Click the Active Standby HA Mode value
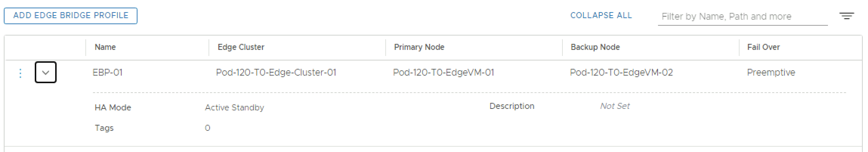868x152 pixels. pyautogui.click(x=234, y=108)
